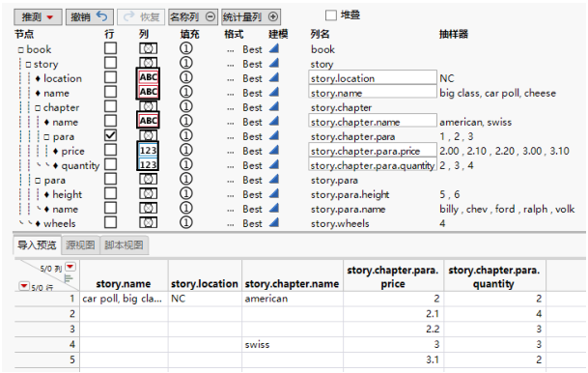The image size is (588, 373).
Task: Click the 统计量列 add button
Action: click(x=251, y=16)
